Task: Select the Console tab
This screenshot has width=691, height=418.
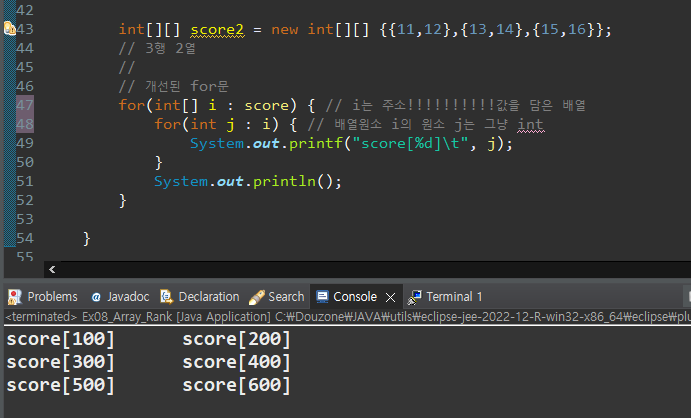Action: pyautogui.click(x=355, y=297)
